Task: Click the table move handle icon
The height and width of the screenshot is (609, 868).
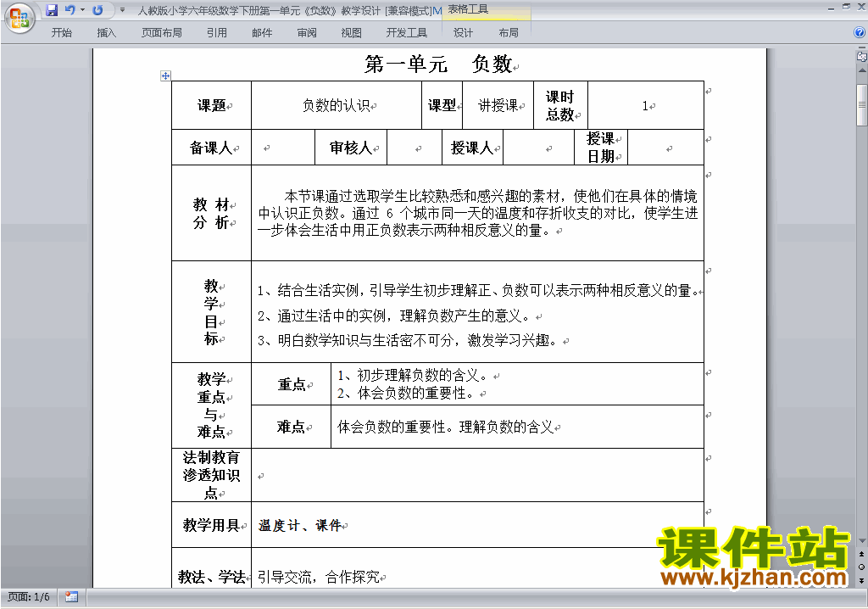Action: (x=165, y=76)
